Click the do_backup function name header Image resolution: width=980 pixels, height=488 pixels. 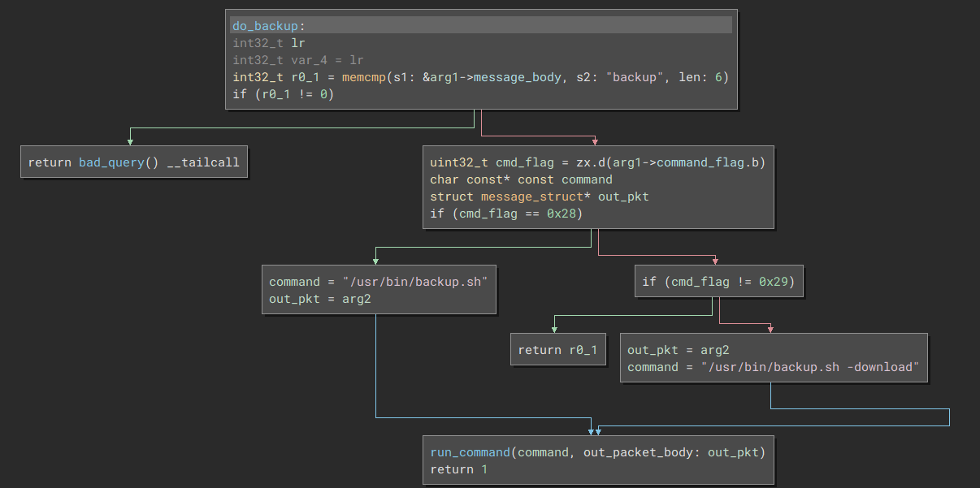[265, 26]
